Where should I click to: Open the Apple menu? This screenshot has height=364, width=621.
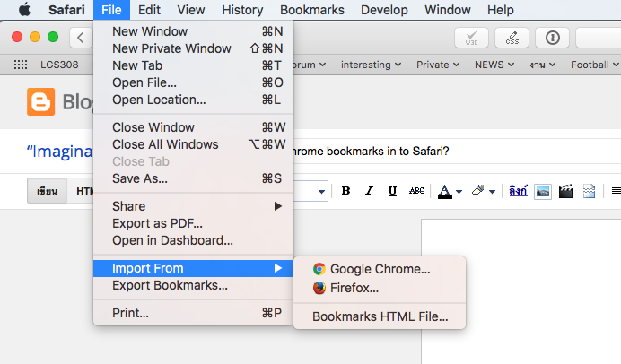[24, 10]
